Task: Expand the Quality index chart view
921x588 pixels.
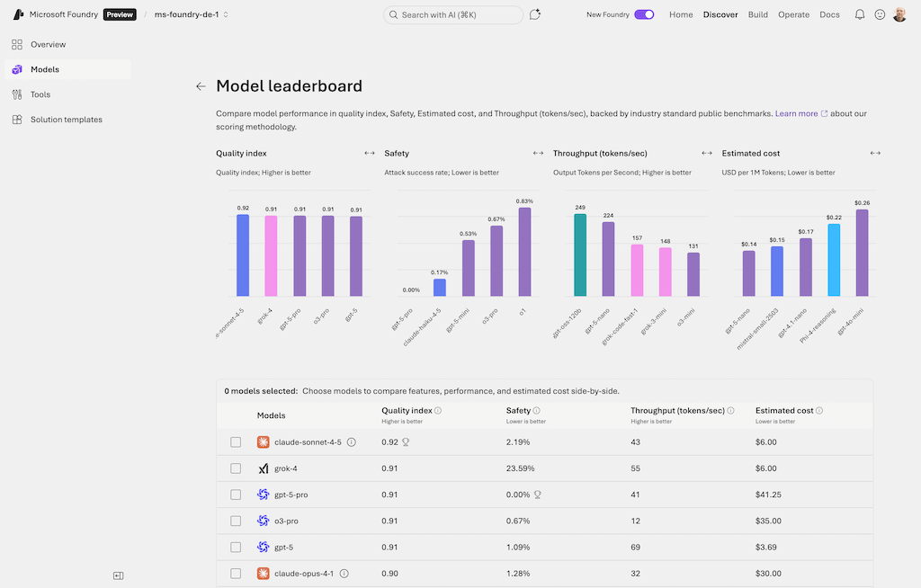Action: [369, 153]
